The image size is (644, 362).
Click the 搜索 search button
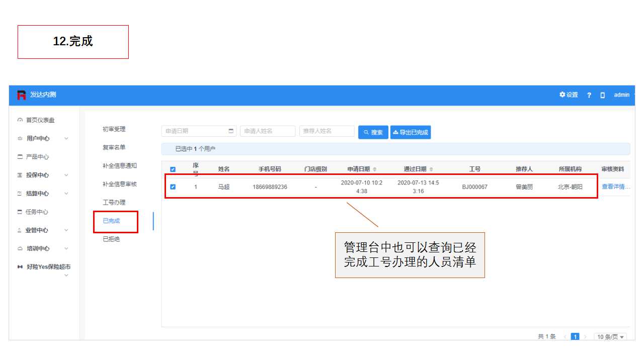tap(373, 133)
